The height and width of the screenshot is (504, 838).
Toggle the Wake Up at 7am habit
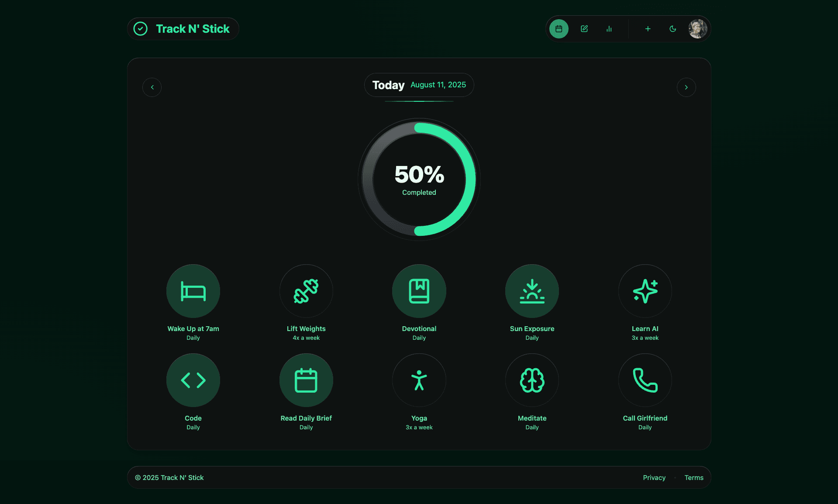click(193, 291)
